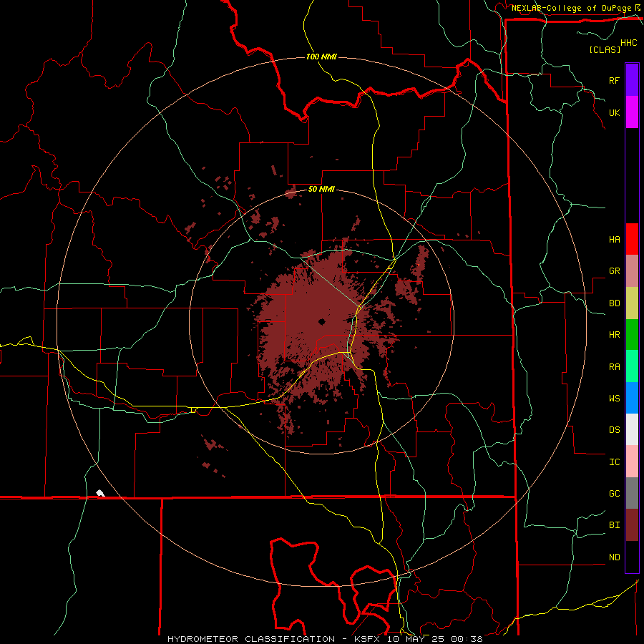Click the WS legend label text
Screen dimensions: 644x644
pos(614,398)
